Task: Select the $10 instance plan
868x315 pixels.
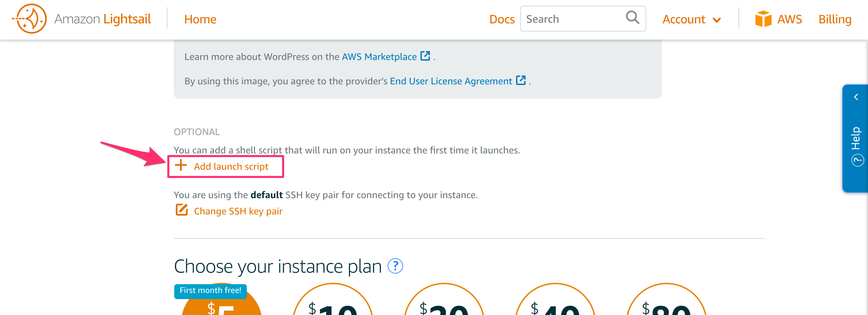Action: [333, 299]
